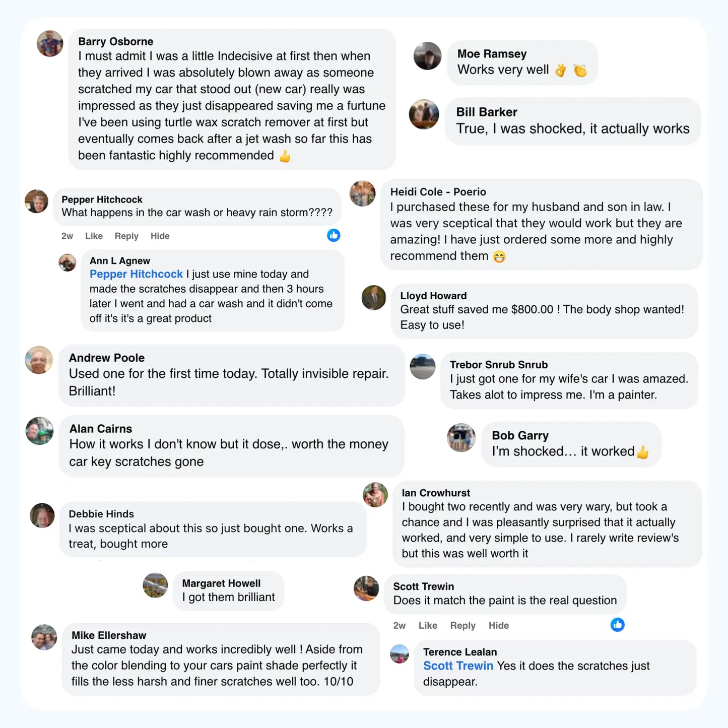This screenshot has height=728, width=728.
Task: Like Scott Trewin's paint question
Action: click(427, 625)
